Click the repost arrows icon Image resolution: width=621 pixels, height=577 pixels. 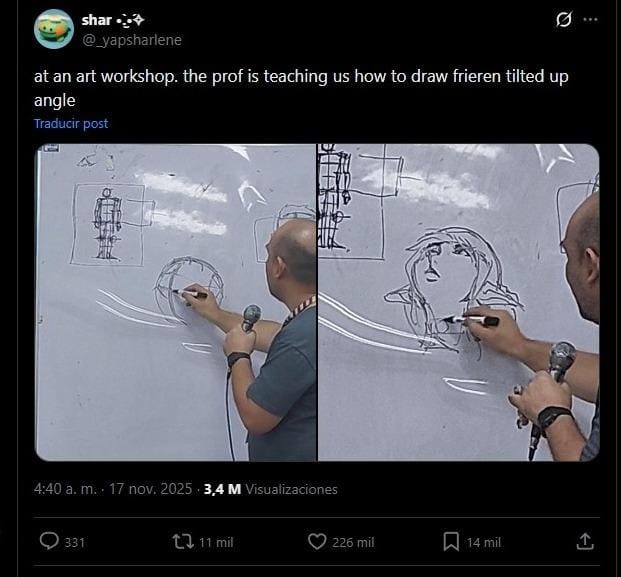[x=183, y=541]
